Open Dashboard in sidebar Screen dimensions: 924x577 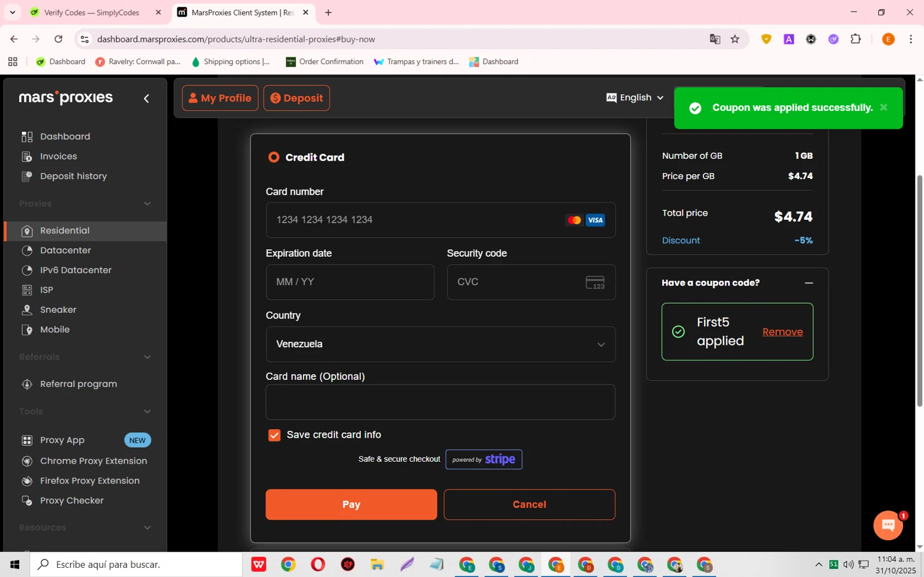point(65,137)
